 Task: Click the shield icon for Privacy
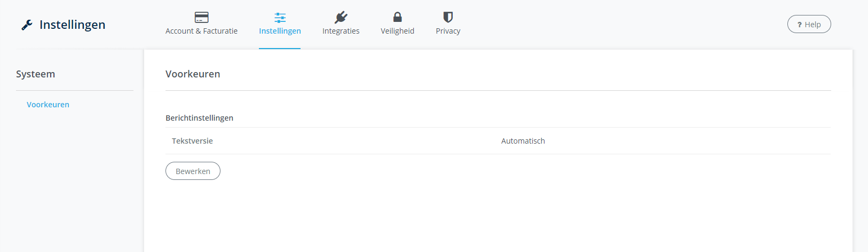tap(448, 17)
